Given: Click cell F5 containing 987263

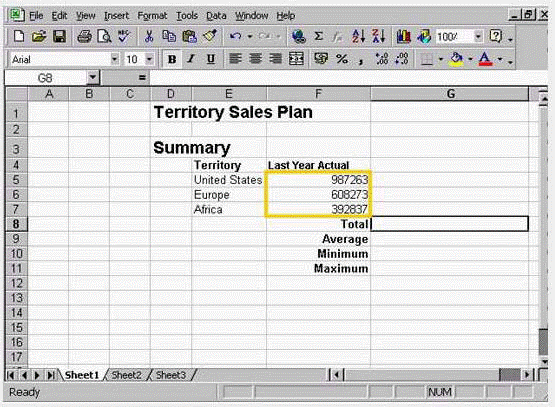Looking at the screenshot, I should 318,179.
